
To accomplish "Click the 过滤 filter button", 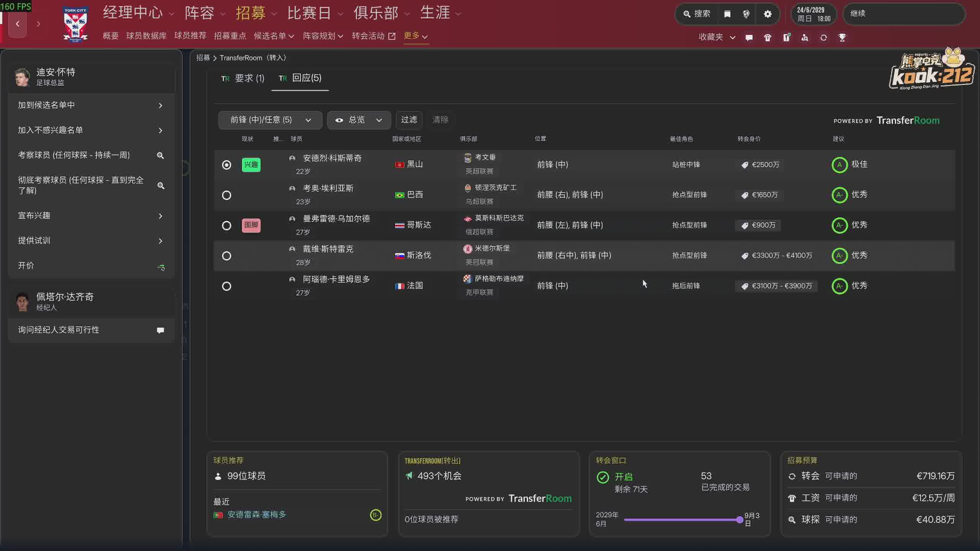I will click(x=408, y=120).
